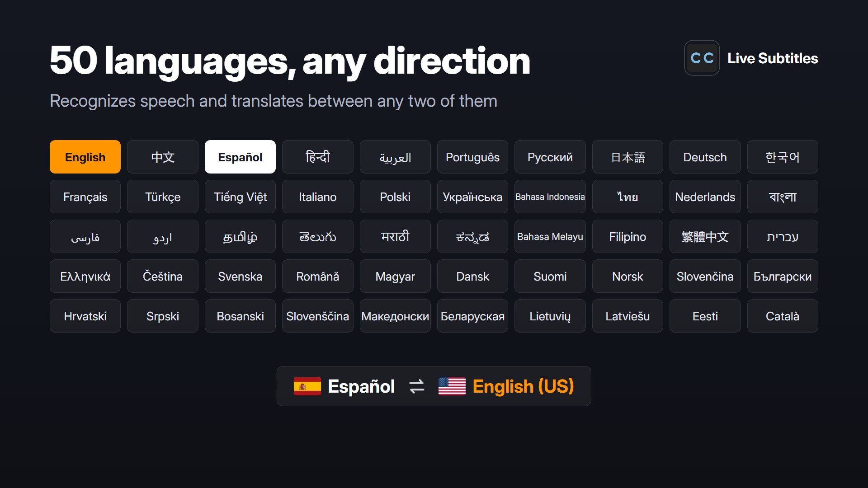Viewport: 868px width, 488px height.
Task: Choose the 繁體中文 language chip
Action: 705,236
